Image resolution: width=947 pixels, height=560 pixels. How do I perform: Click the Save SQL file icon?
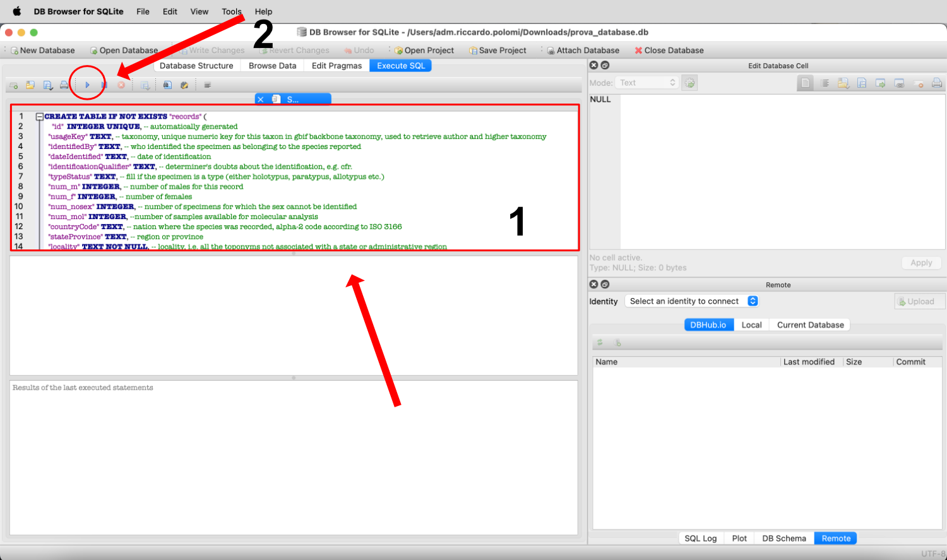point(47,85)
